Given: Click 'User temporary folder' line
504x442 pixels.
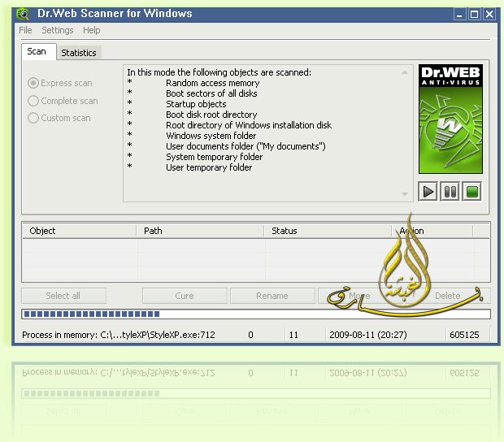Looking at the screenshot, I should tap(209, 167).
